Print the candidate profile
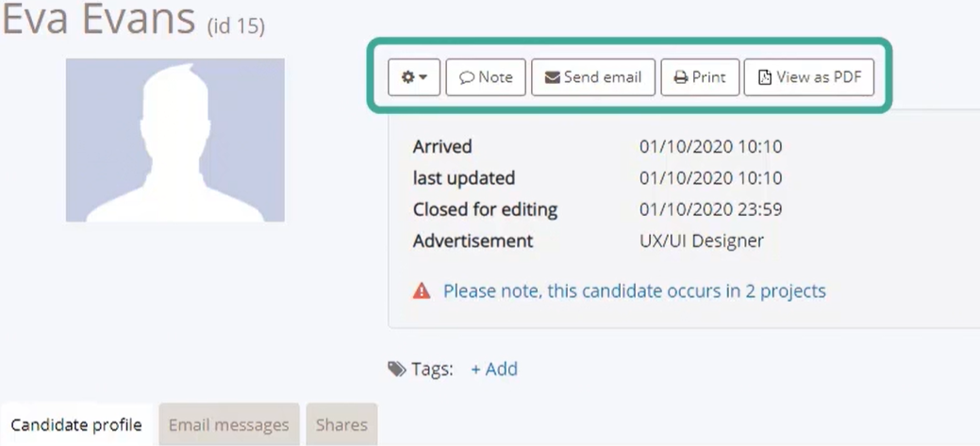Image resolution: width=980 pixels, height=446 pixels. (700, 77)
